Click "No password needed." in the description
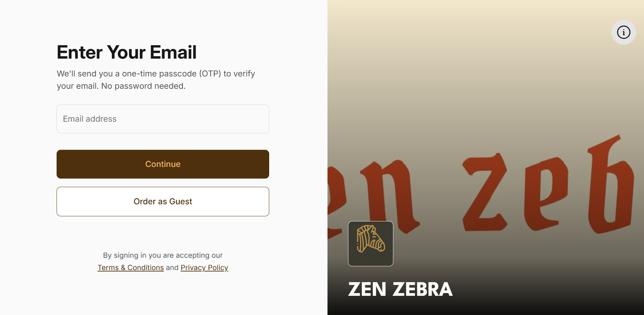This screenshot has width=644, height=315. (143, 86)
